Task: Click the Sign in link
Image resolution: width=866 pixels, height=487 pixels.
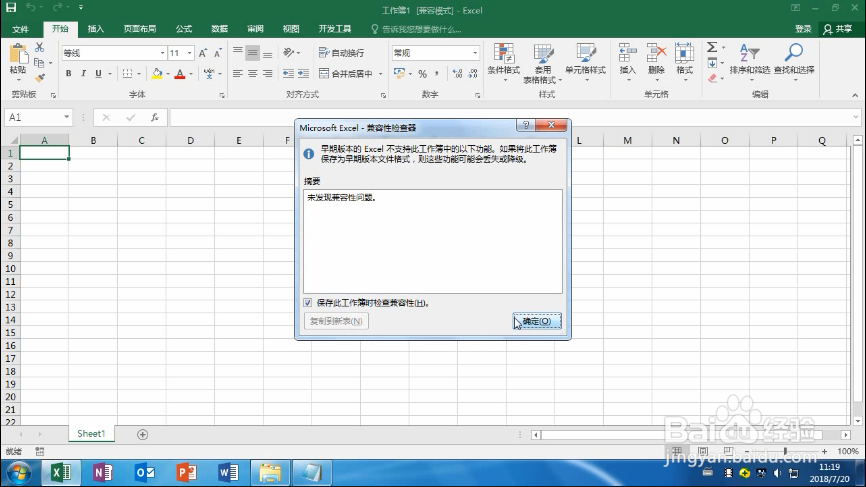Action: (803, 29)
